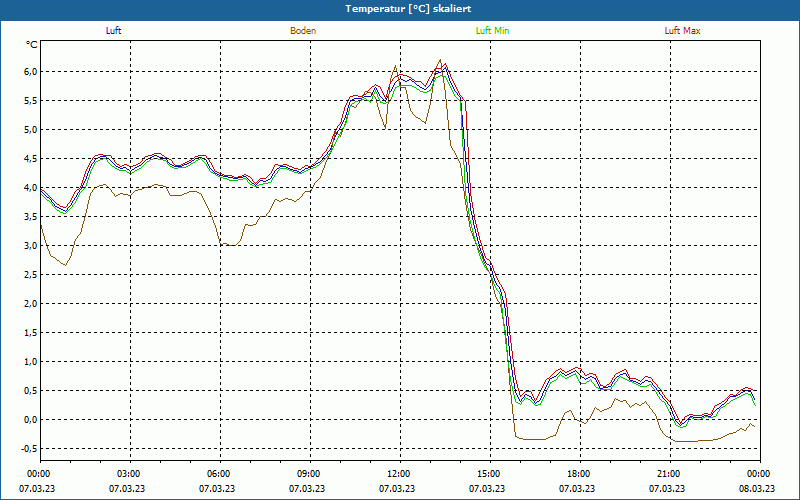Click the '1,5' y-axis value

(x=31, y=333)
